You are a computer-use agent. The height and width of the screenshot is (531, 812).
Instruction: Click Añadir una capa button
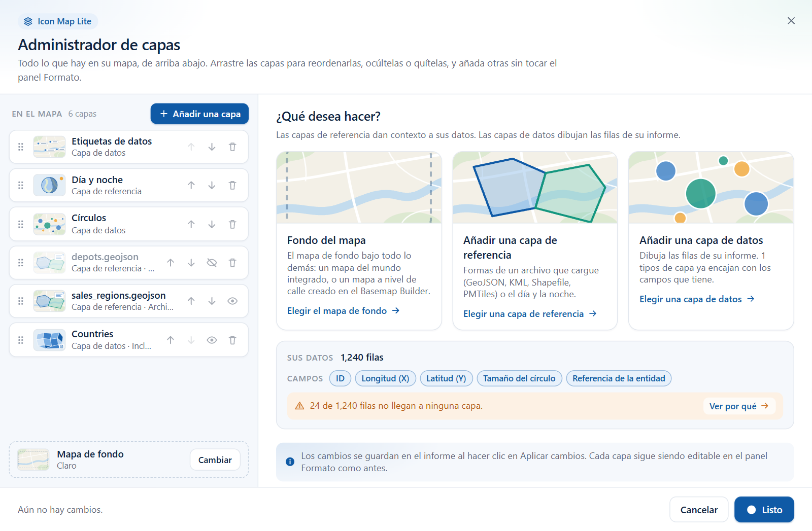coord(199,114)
